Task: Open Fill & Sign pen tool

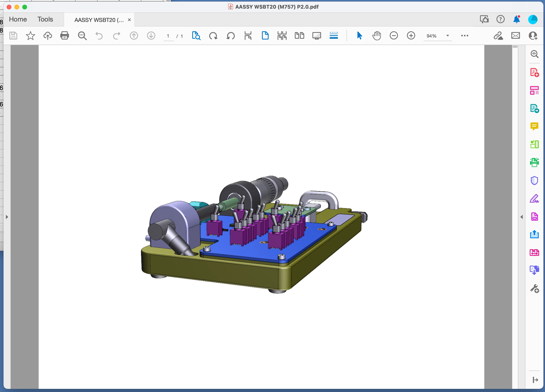Action: [x=534, y=199]
